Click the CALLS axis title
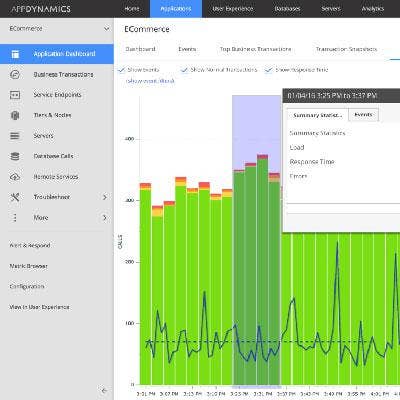400x400 pixels. [x=120, y=242]
